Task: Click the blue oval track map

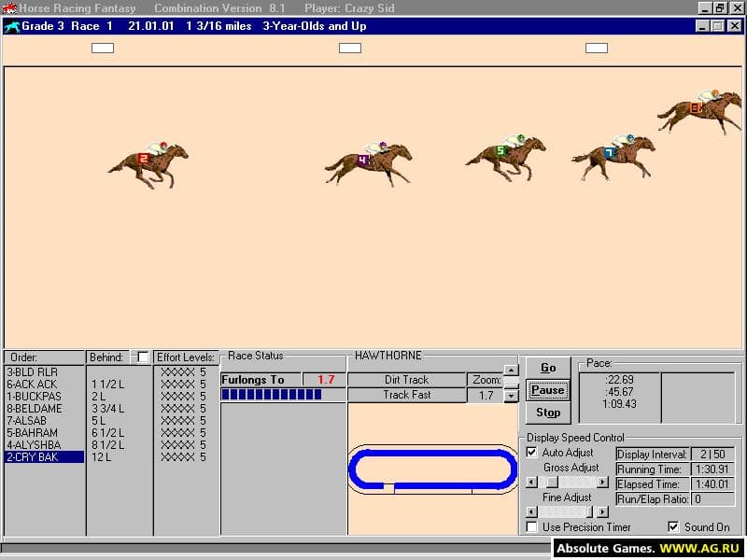Action: (x=432, y=469)
